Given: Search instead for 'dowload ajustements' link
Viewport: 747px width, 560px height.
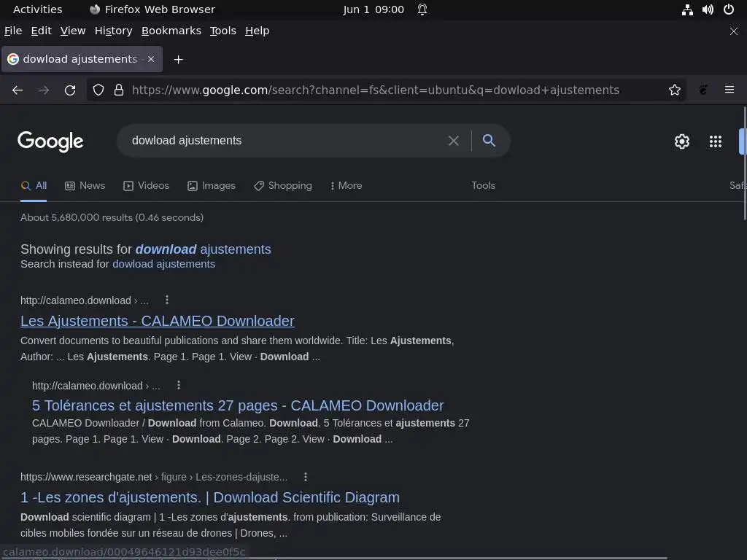Looking at the screenshot, I should 163,264.
